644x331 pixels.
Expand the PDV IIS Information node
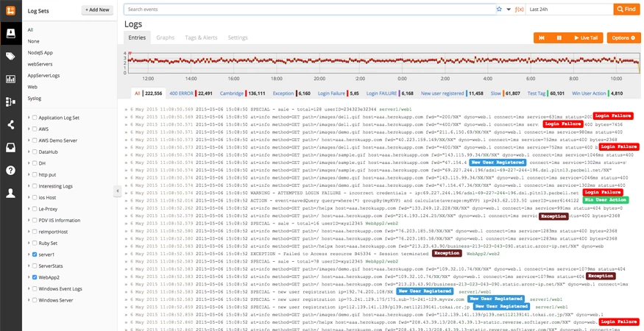[x=29, y=220]
